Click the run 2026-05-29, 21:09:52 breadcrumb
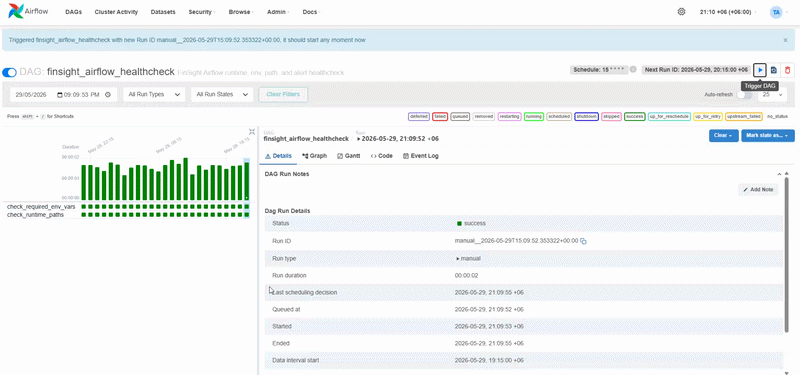The height and width of the screenshot is (375, 800). (x=398, y=139)
